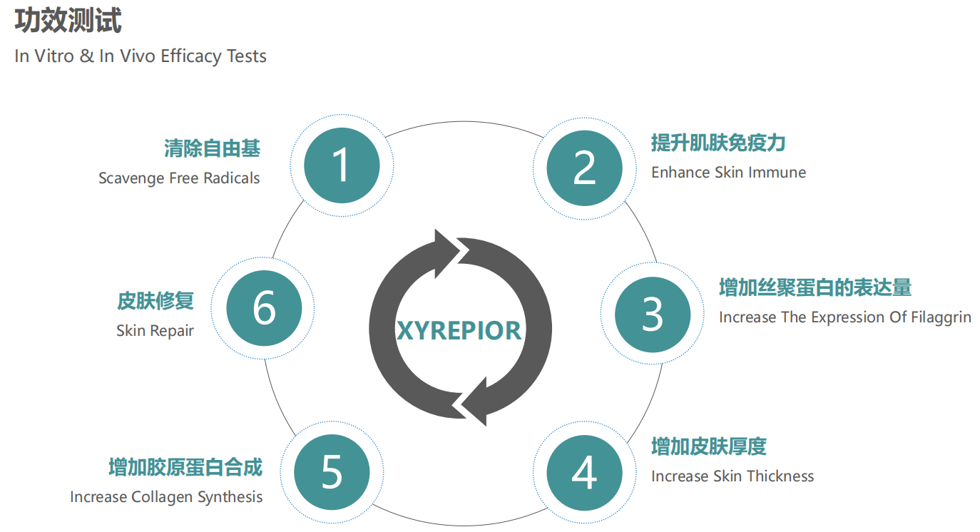
Task: Click the numbered circle 2
Action: pos(584,168)
